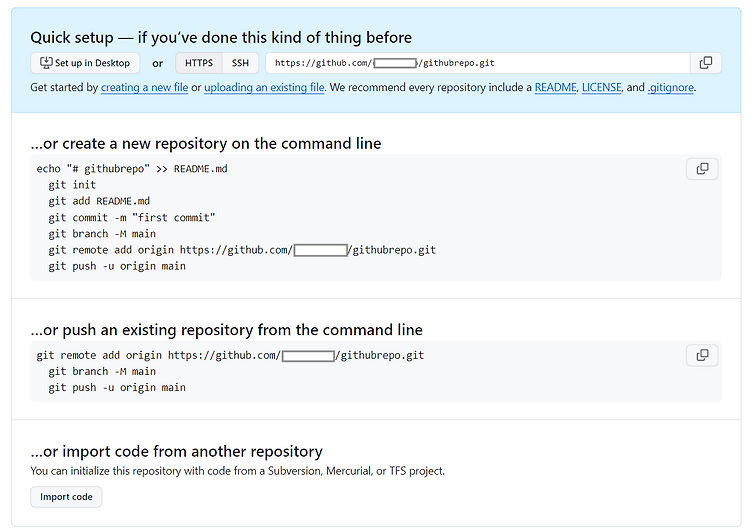
Task: Follow the README link
Action: [x=555, y=88]
